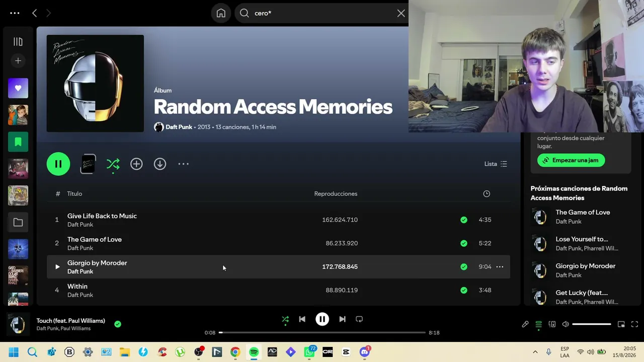The height and width of the screenshot is (362, 644).
Task: Show hidden system tray icons with the chevron
Action: click(535, 352)
